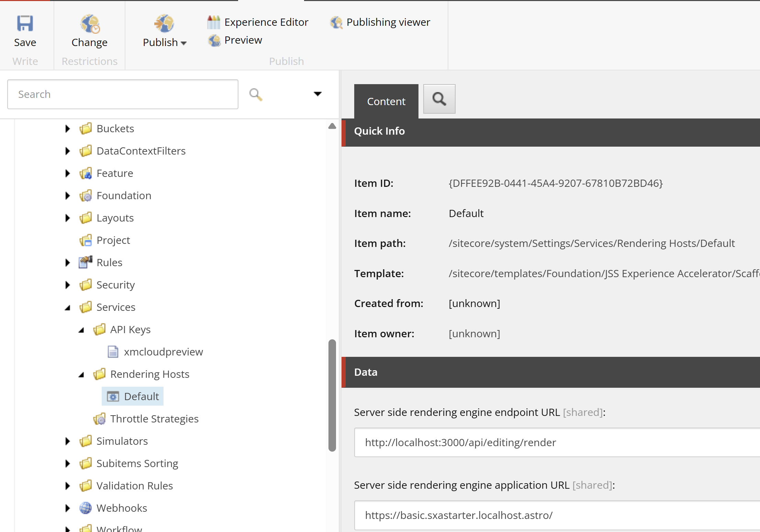Screen dimensions: 760x532
Task: Collapse the Rendering Hosts node
Action: pyautogui.click(x=81, y=375)
